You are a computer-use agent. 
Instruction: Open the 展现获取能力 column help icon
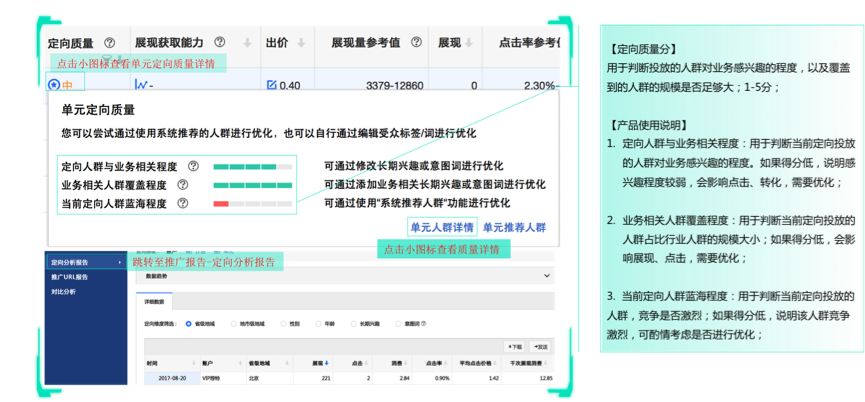coord(220,42)
